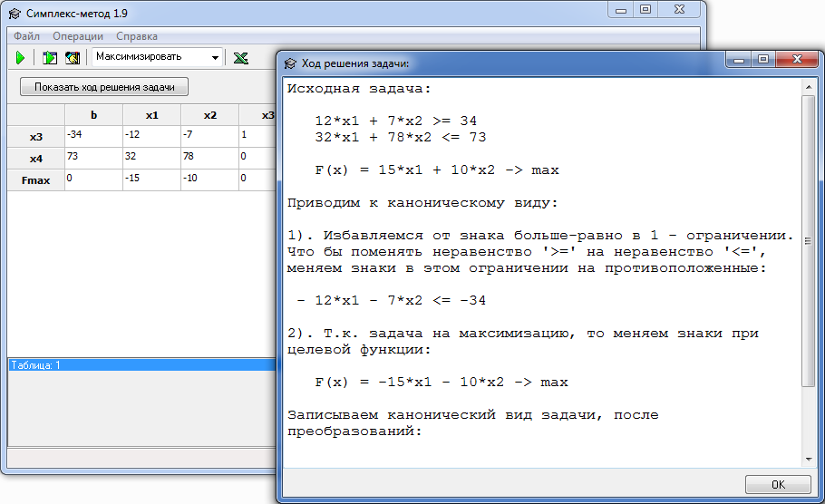Maximize the solution window (Ход решения задачи)
The image size is (825, 504).
pyautogui.click(x=763, y=60)
